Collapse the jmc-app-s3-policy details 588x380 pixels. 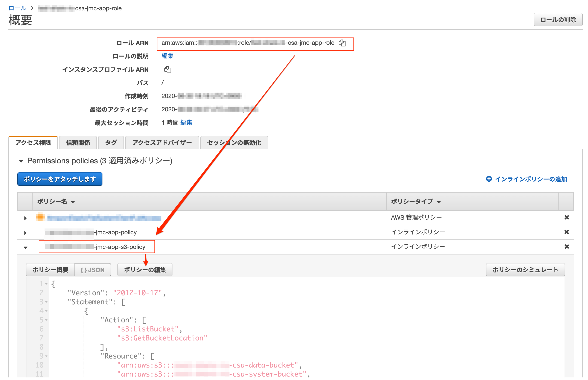pyautogui.click(x=25, y=247)
